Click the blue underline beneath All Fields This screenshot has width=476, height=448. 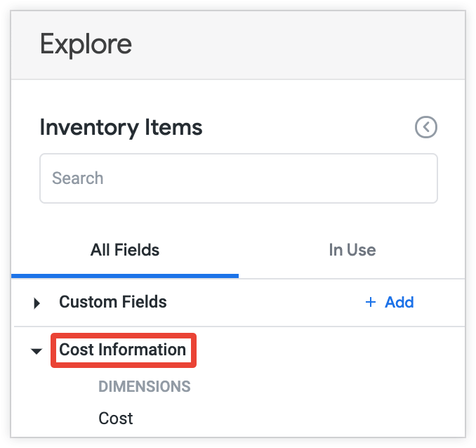[125, 275]
